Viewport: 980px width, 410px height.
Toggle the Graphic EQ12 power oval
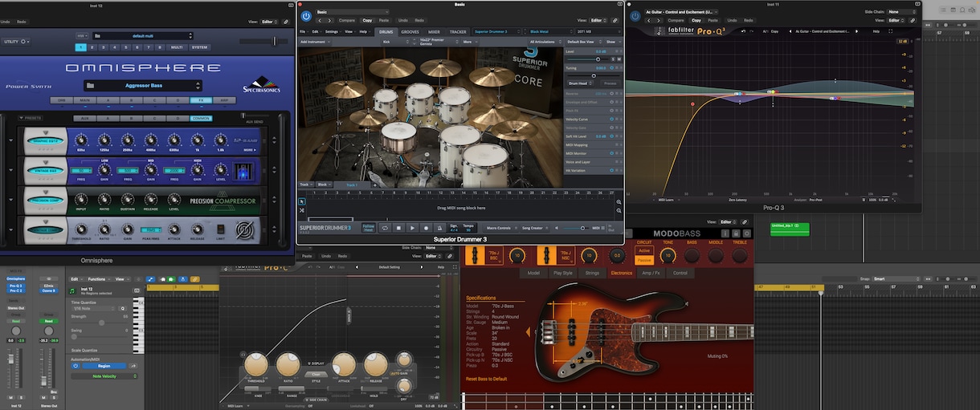coord(45,140)
